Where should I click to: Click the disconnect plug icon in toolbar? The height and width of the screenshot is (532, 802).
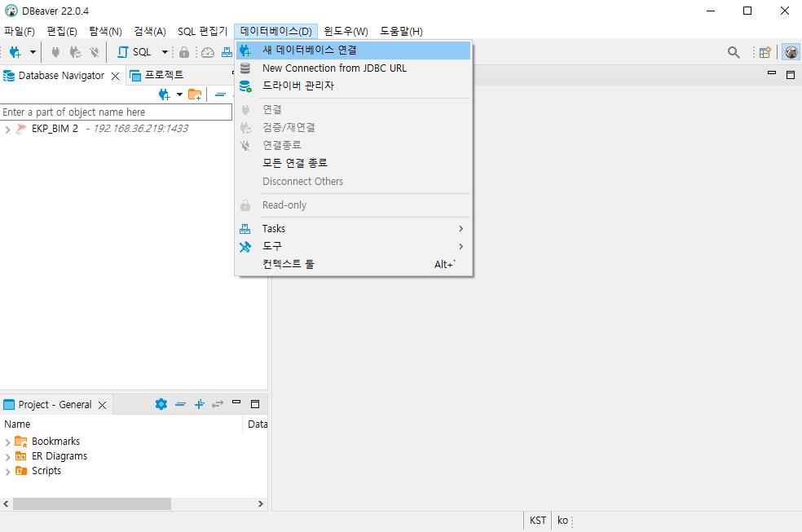click(x=94, y=51)
